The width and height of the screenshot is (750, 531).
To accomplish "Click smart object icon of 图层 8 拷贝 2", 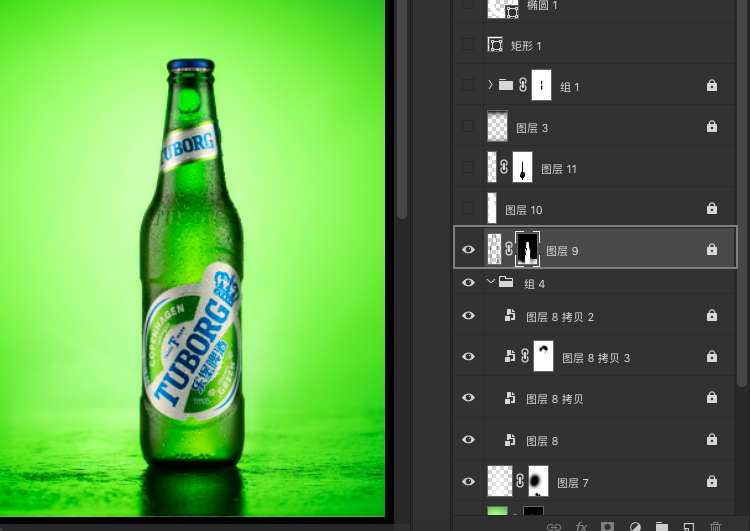I will 510,315.
